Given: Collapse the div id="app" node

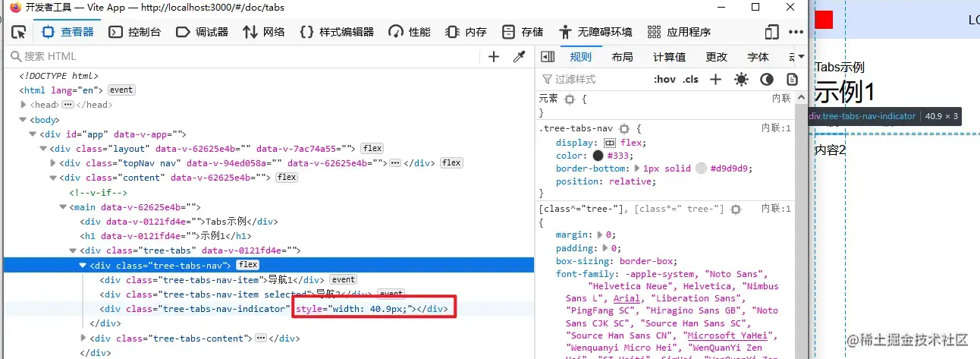Looking at the screenshot, I should point(33,134).
